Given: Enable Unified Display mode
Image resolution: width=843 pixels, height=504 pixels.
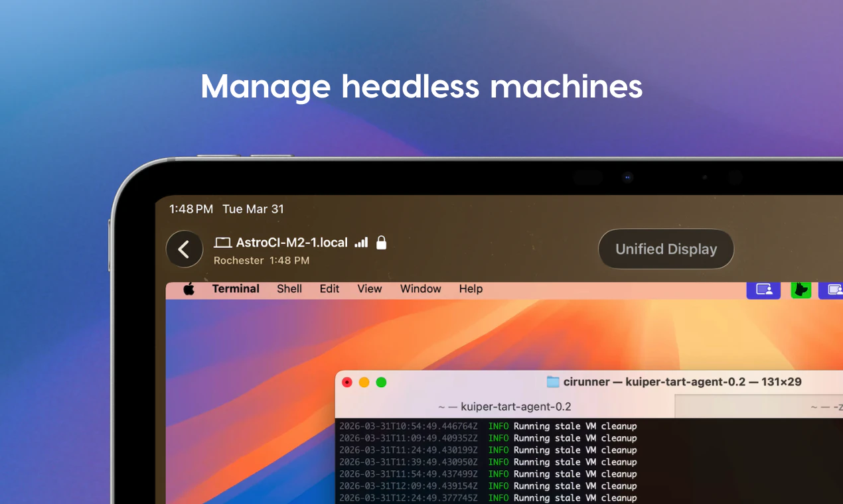Looking at the screenshot, I should [x=666, y=249].
